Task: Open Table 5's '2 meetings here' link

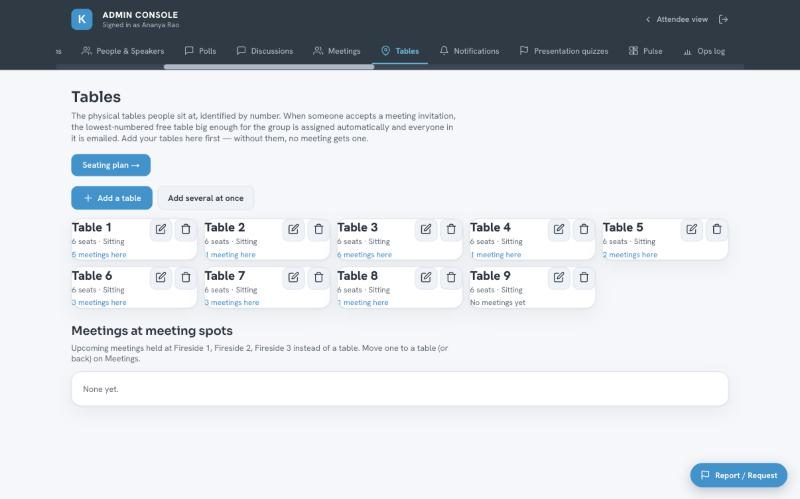Action: coord(630,255)
